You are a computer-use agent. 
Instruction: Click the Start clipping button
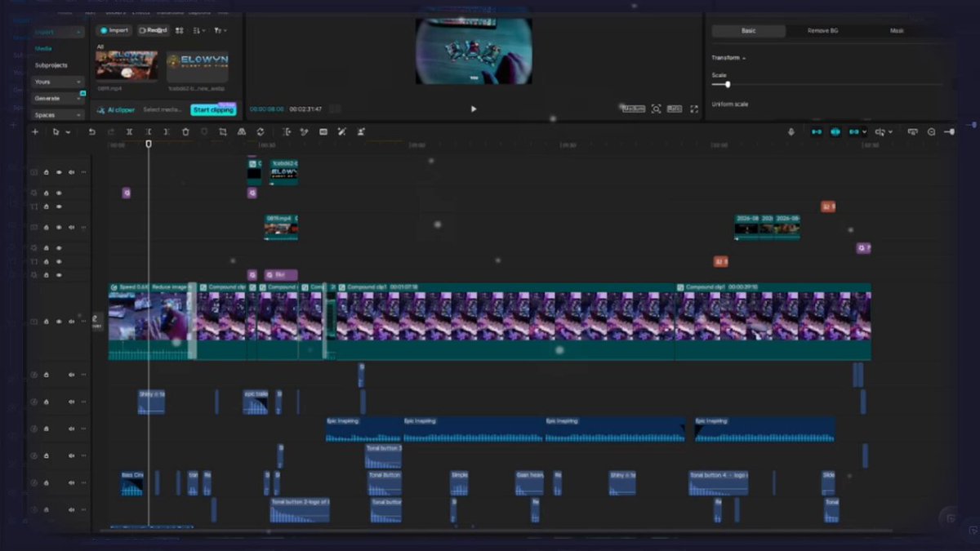click(213, 109)
